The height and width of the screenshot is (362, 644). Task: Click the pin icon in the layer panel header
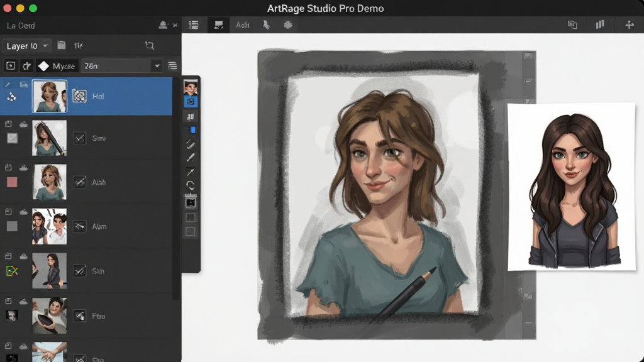163,25
